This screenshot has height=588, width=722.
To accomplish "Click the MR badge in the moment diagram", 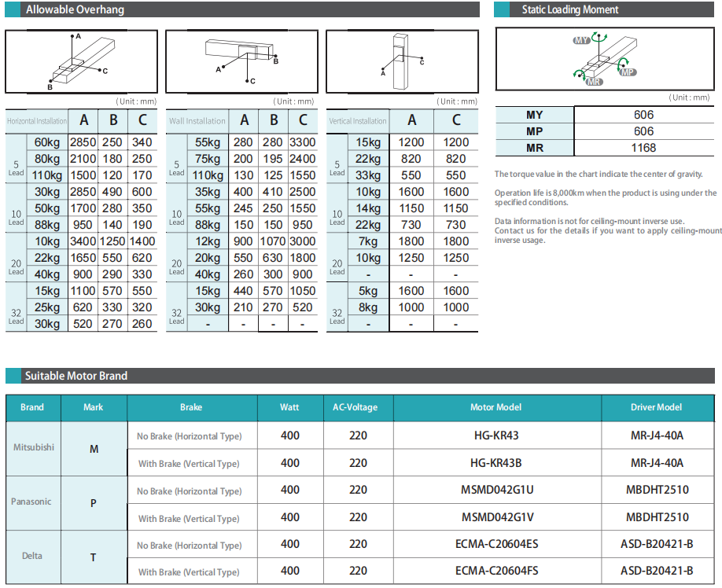I will click(x=595, y=81).
